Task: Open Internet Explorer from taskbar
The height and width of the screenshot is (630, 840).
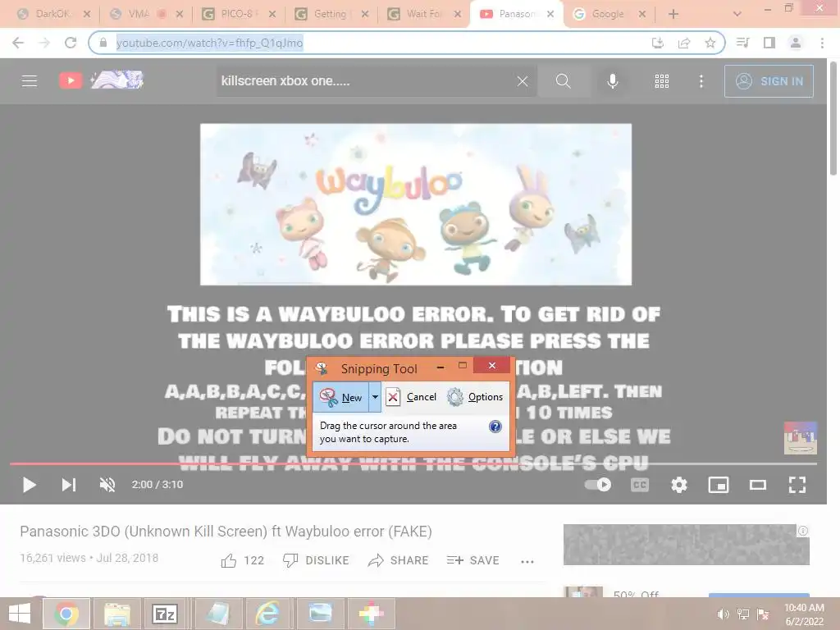Action: [x=267, y=614]
